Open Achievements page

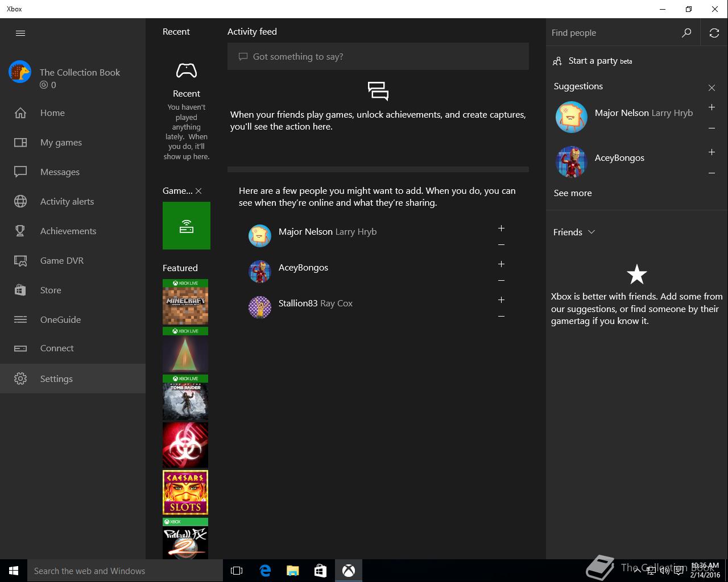pos(73,231)
